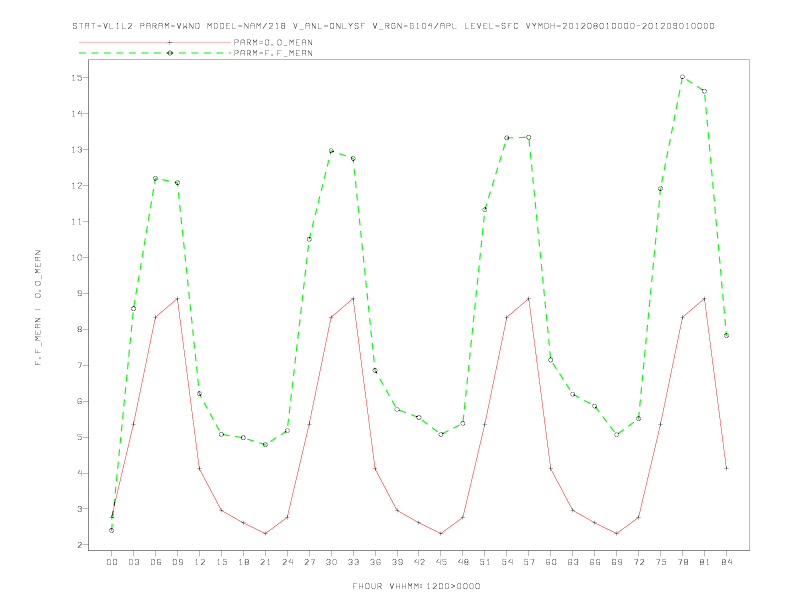This screenshot has width=792, height=612.
Task: Click x-axis tick label 09
Action: (x=177, y=562)
